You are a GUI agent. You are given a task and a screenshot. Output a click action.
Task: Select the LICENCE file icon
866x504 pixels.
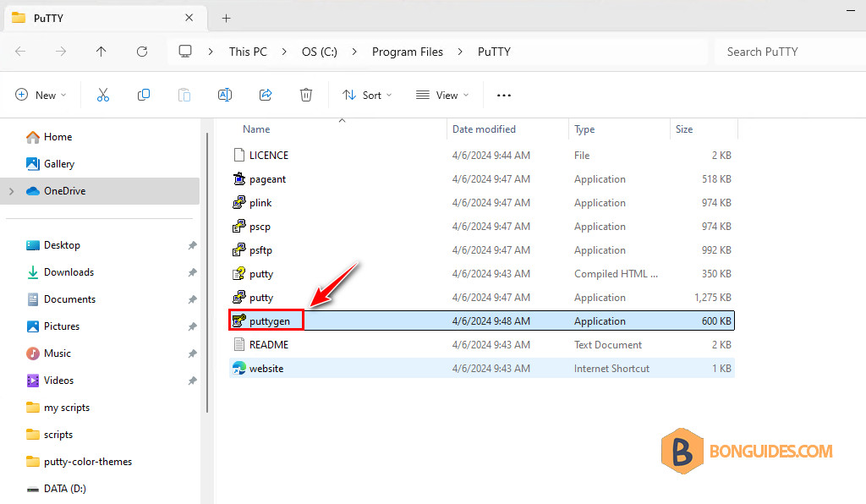coord(238,155)
